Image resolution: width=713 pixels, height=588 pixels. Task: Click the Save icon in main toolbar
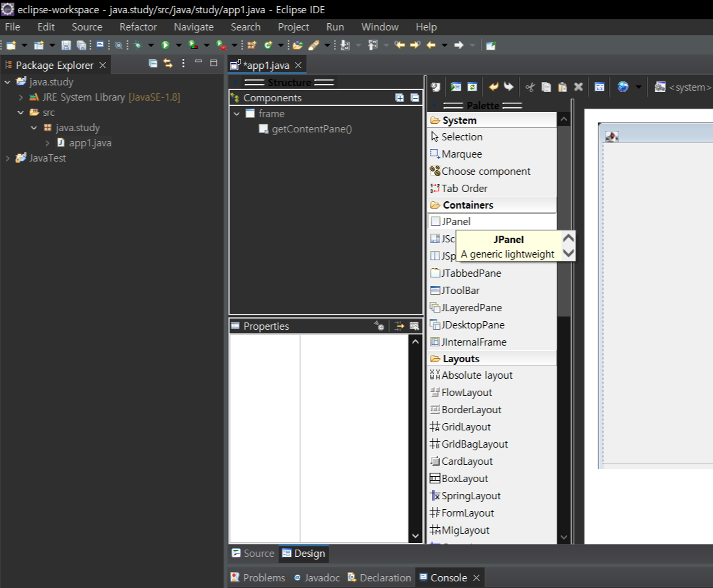pos(66,45)
